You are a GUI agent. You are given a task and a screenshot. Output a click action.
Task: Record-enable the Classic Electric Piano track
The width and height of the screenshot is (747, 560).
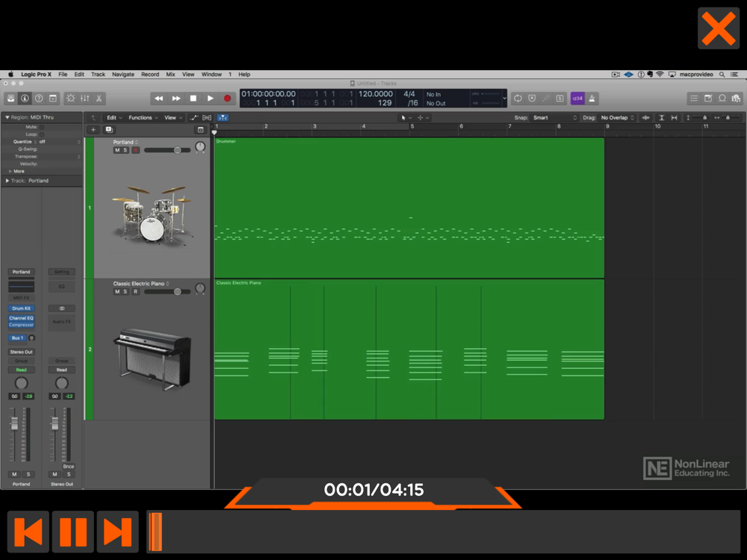click(135, 291)
